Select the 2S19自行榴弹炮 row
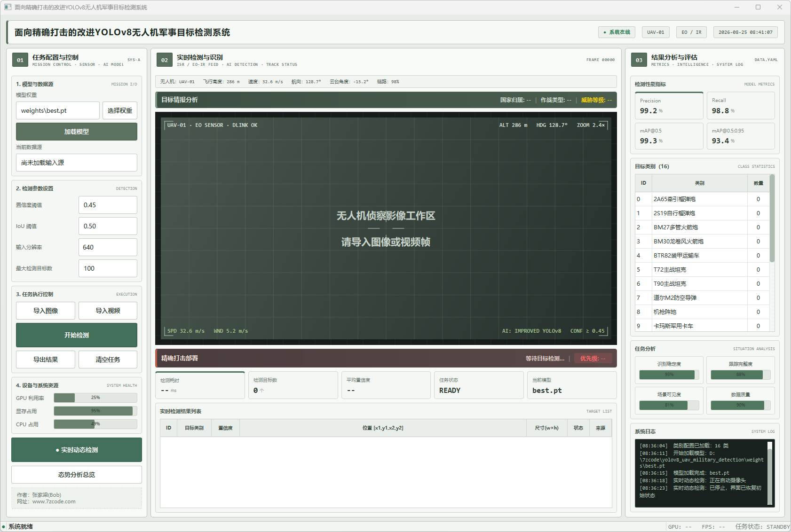This screenshot has height=532, width=791. coord(702,213)
